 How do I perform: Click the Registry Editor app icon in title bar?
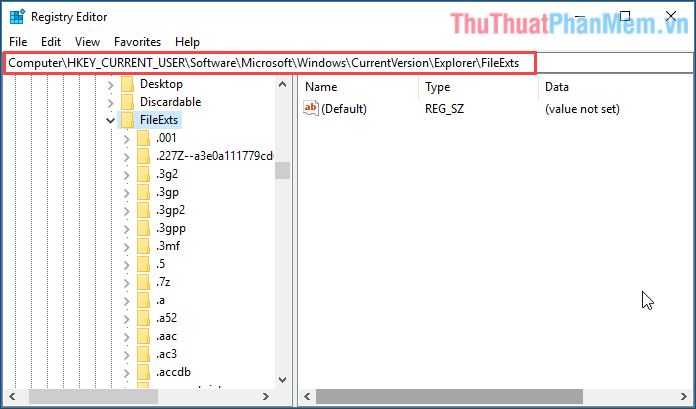pyautogui.click(x=17, y=17)
